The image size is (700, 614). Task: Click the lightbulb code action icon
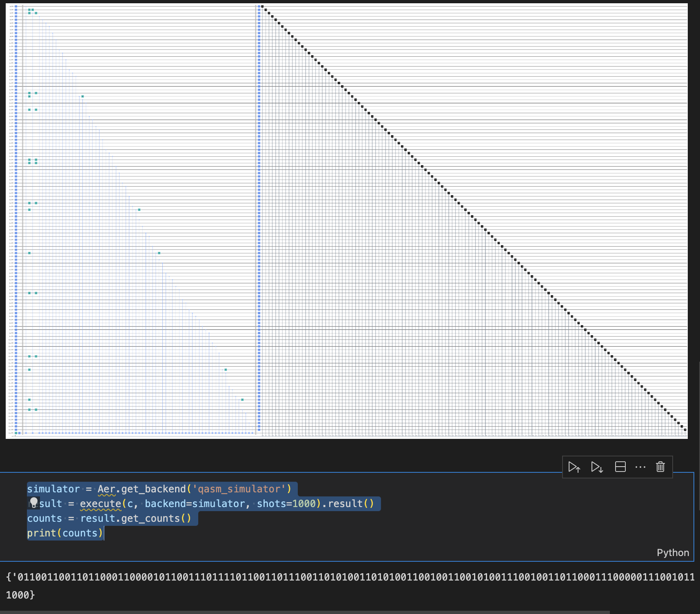(x=34, y=503)
